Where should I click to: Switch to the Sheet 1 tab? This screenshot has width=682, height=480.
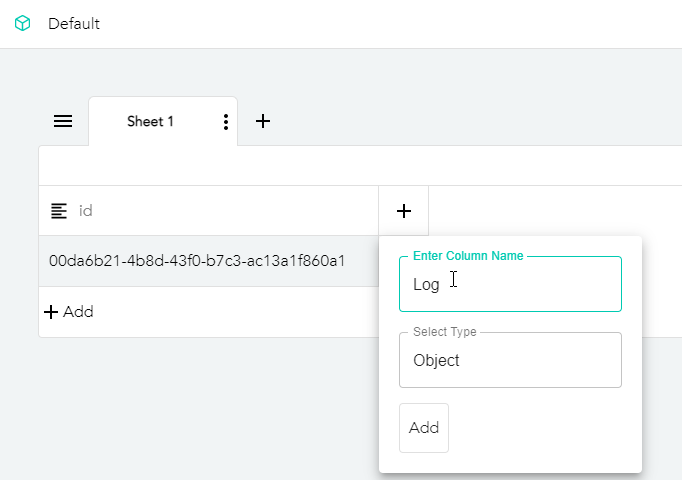pyautogui.click(x=150, y=122)
